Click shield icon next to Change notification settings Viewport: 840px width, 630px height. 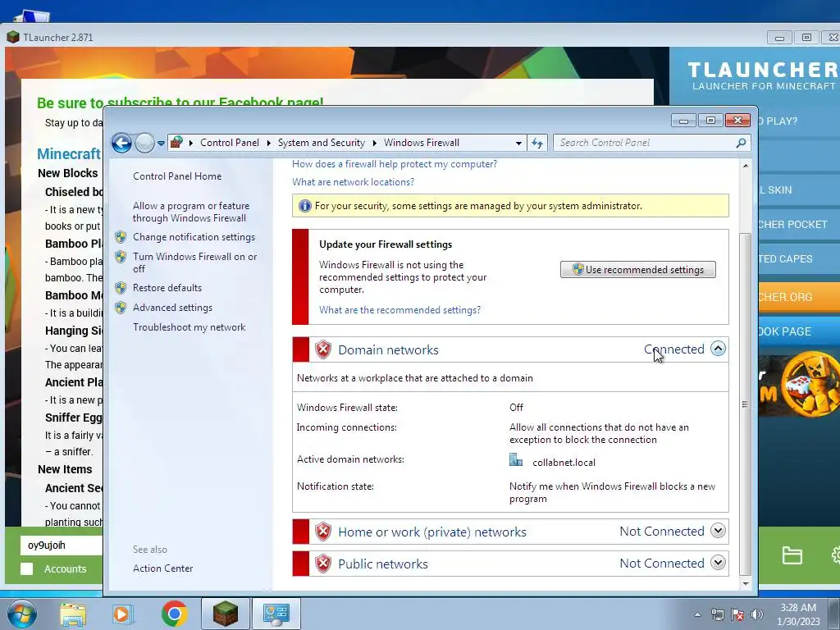(x=121, y=237)
